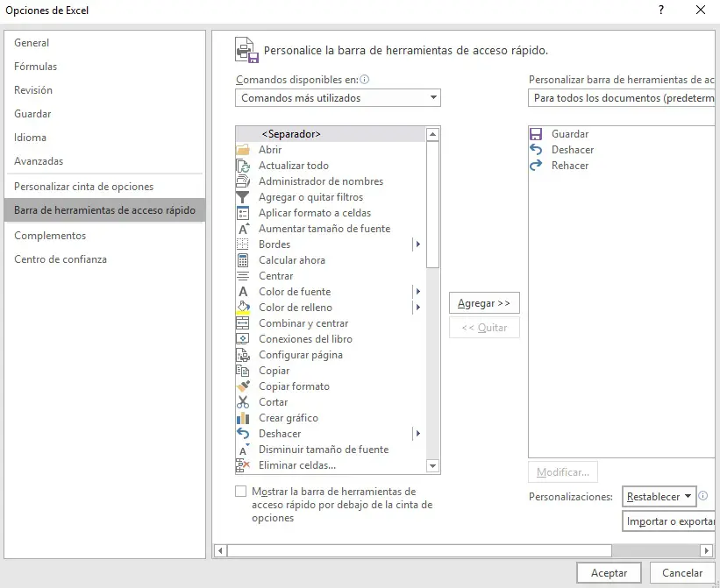This screenshot has width=720, height=588.
Task: Click the Deshacer icon in the available commands list
Action: tap(242, 434)
